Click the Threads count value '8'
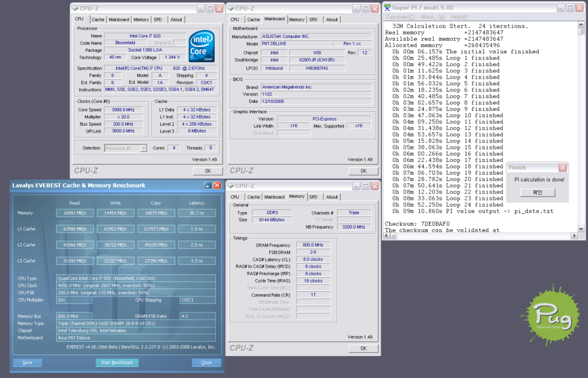The image size is (588, 378). click(211, 148)
